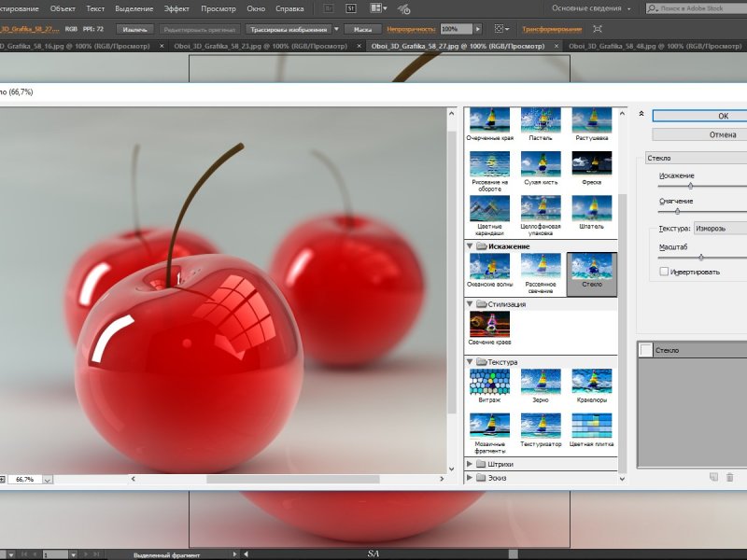Collapse the filter thumbnails with the double chevron
The width and height of the screenshot is (747, 560).
[x=641, y=114]
